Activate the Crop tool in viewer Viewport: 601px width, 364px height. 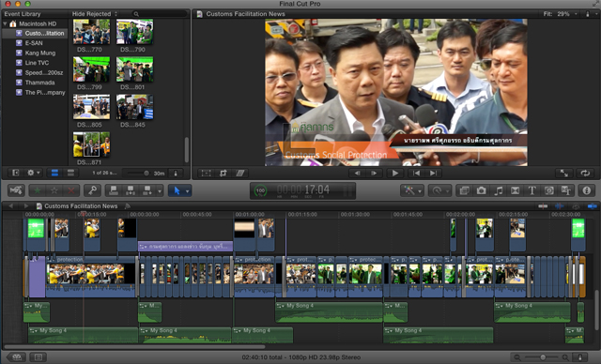tap(223, 174)
